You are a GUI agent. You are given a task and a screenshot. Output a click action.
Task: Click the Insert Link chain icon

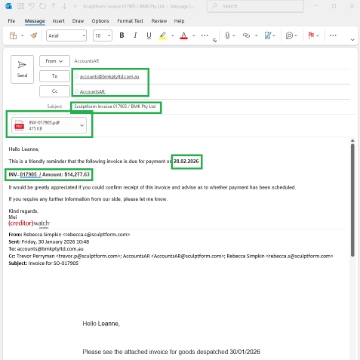246,35
